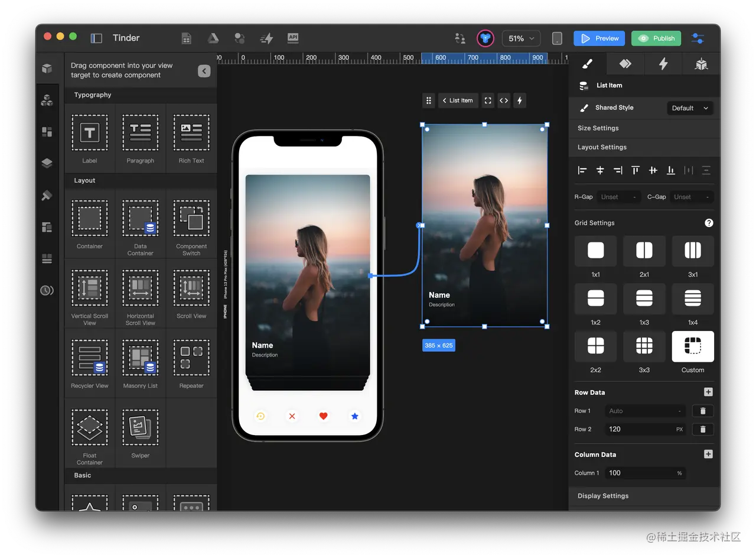Click the red heart icon on phone
The width and height of the screenshot is (756, 558).
[323, 416]
